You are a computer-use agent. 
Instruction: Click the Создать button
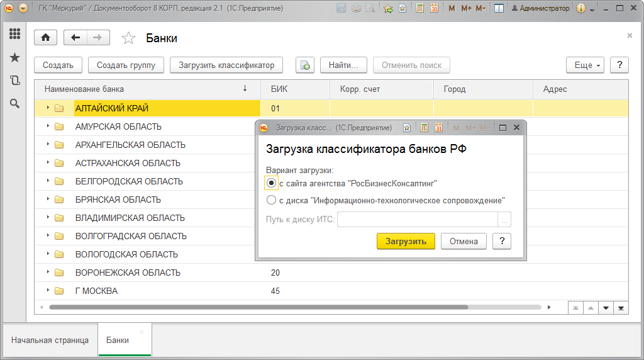(58, 65)
